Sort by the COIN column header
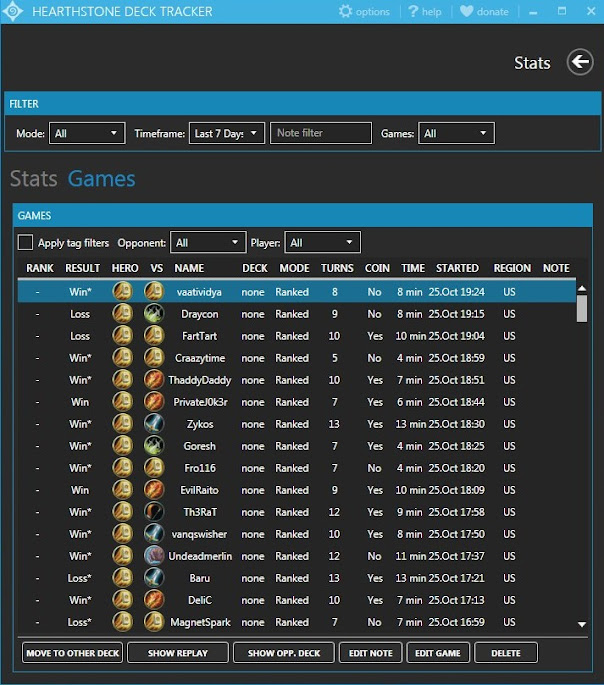The image size is (604, 685). pos(377,268)
